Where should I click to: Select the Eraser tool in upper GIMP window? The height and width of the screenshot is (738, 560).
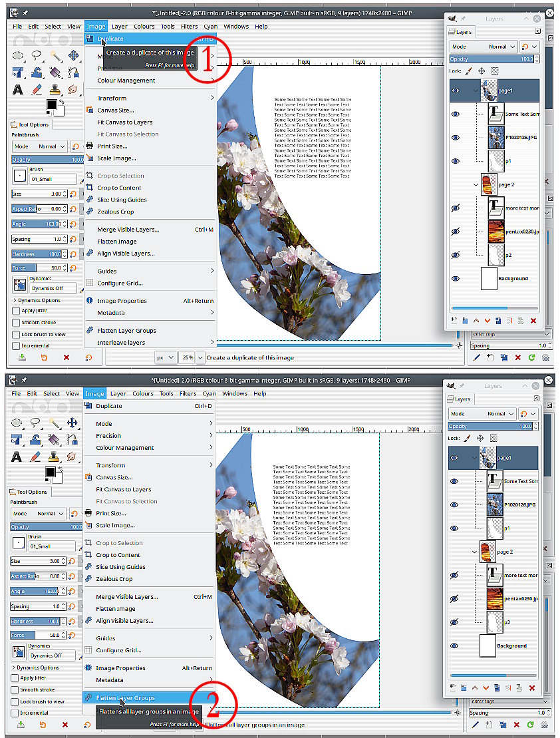click(37, 89)
